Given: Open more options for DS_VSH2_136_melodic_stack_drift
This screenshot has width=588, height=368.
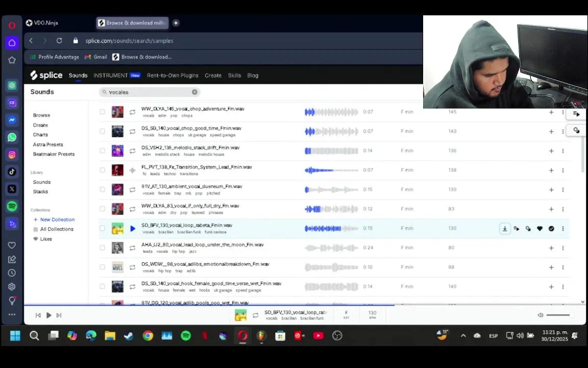Looking at the screenshot, I should point(563,151).
